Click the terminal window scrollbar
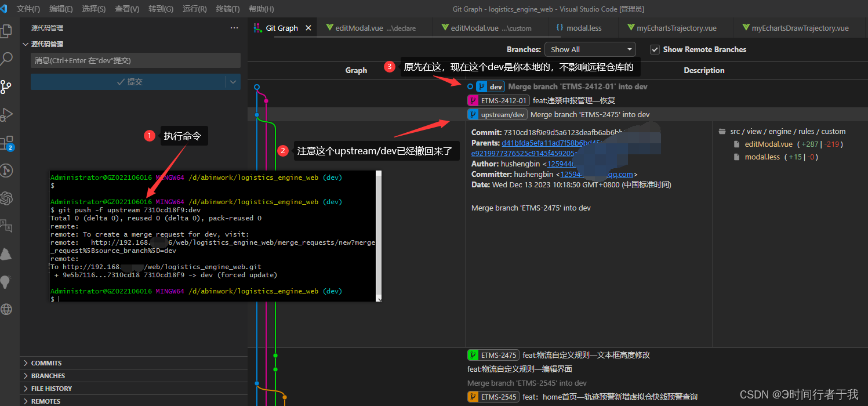Image resolution: width=868 pixels, height=406 pixels. [x=379, y=236]
